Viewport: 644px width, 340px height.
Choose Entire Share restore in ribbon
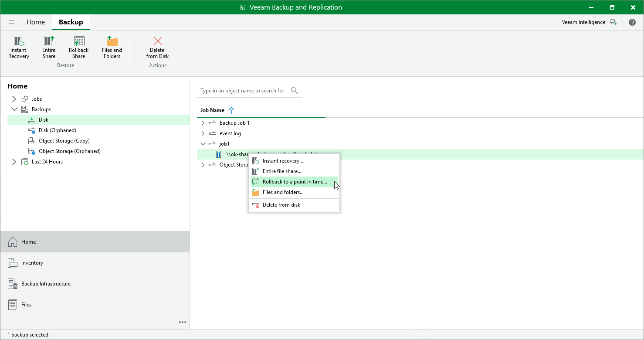coord(49,47)
